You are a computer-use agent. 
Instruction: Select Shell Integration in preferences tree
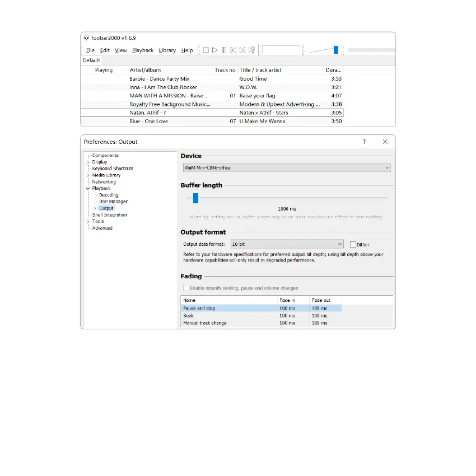click(109, 215)
